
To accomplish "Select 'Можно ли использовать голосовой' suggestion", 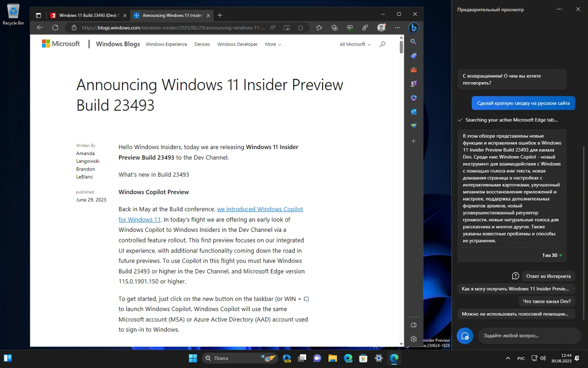I will [515, 314].
